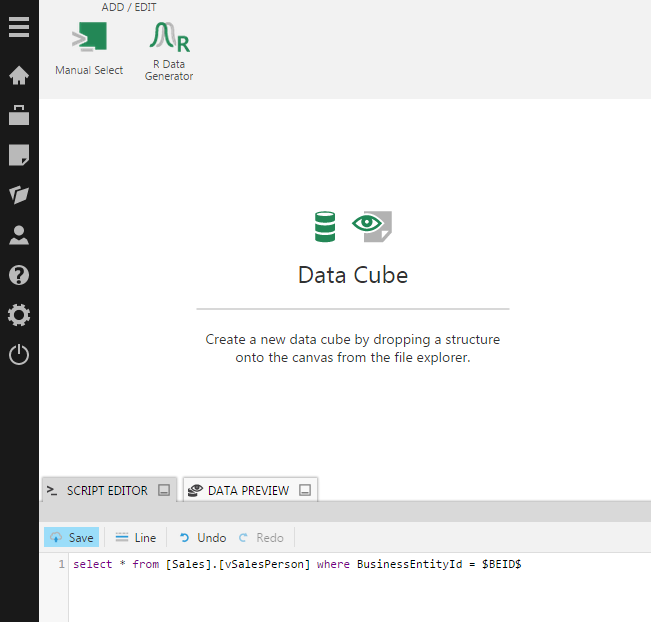Switch to the Data Preview tab
Viewport: 651px width, 622px height.
tap(248, 490)
